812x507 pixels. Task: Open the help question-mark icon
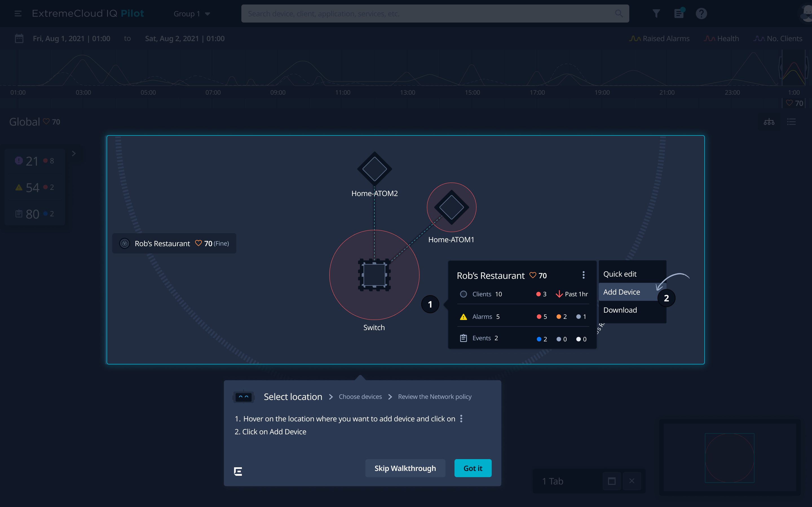point(701,14)
